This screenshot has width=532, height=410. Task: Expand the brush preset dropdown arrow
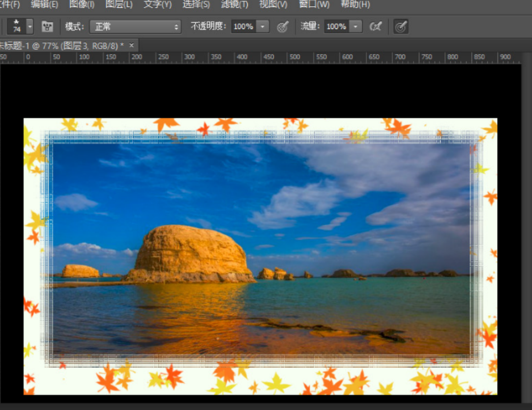click(30, 27)
